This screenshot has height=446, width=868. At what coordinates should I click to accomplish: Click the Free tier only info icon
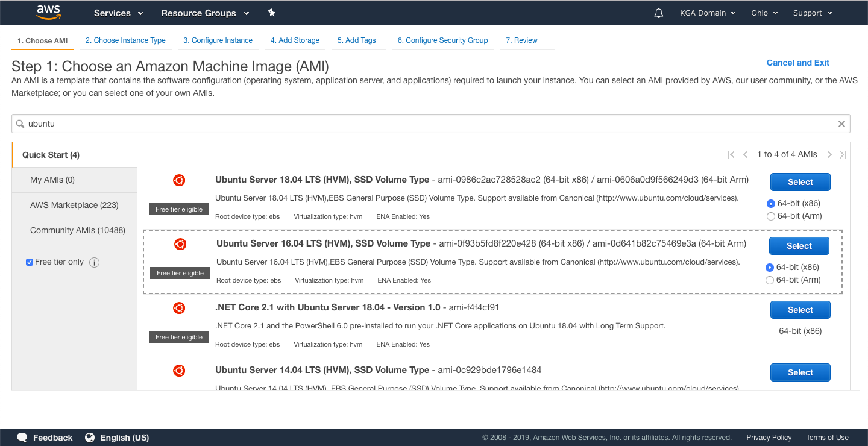tap(94, 262)
